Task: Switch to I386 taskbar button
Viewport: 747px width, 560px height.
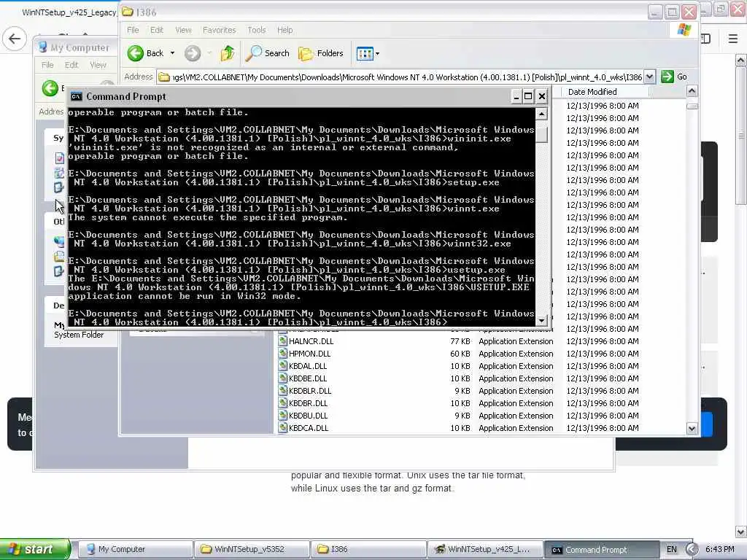Action: (368, 550)
